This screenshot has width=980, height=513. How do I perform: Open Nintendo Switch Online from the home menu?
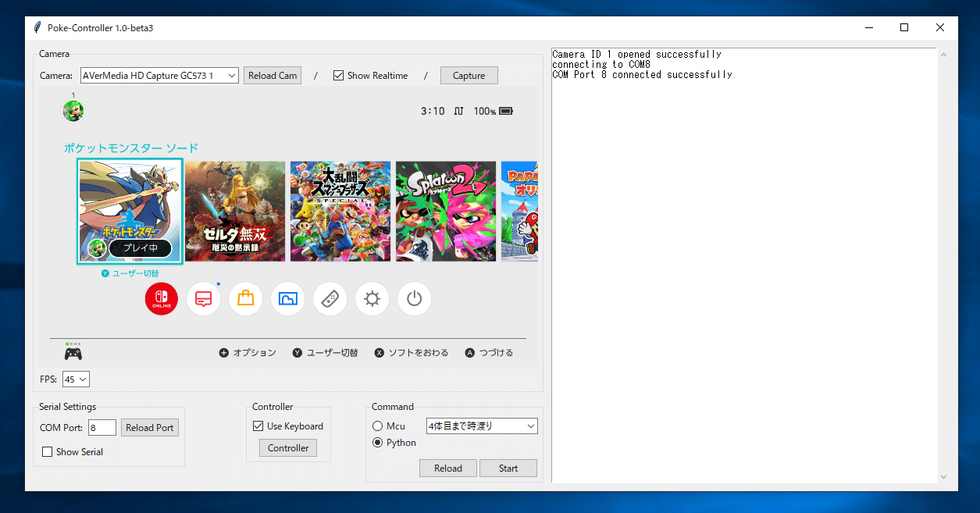[x=161, y=298]
